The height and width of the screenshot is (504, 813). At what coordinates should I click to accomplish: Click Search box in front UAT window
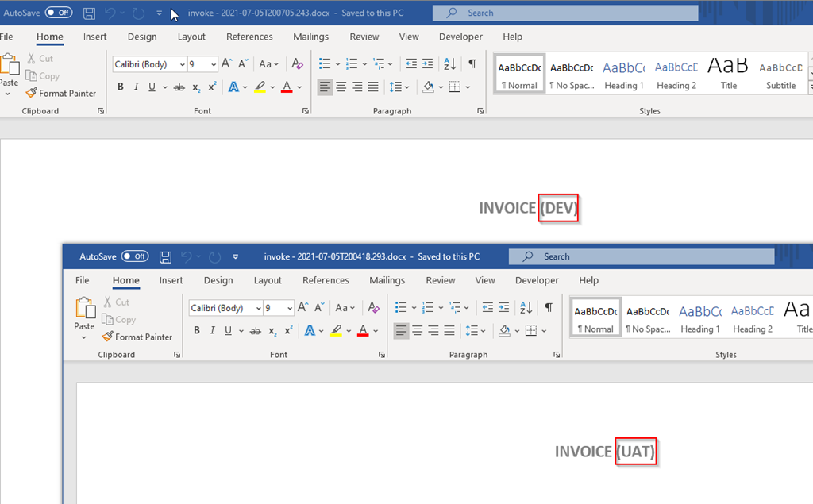point(642,256)
